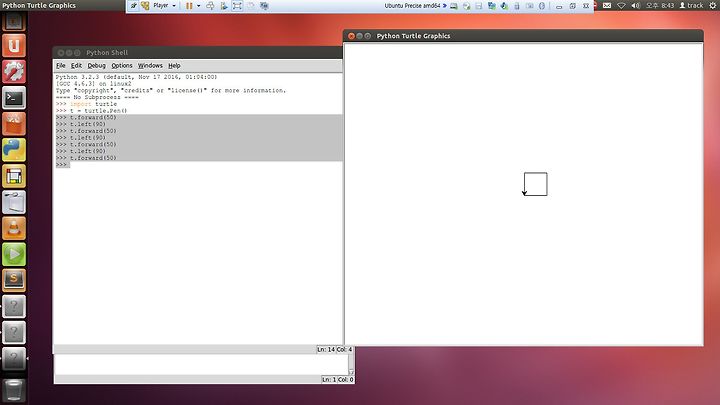Open the system gear menu in top panel
Viewport: 720px width, 405px height.
(713, 6)
